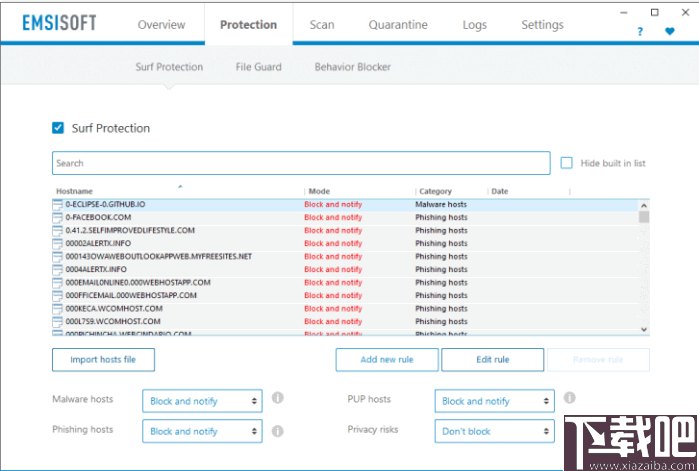Open Privacy risks mode dropdown
Screen dimensions: 699x471
pos(494,431)
